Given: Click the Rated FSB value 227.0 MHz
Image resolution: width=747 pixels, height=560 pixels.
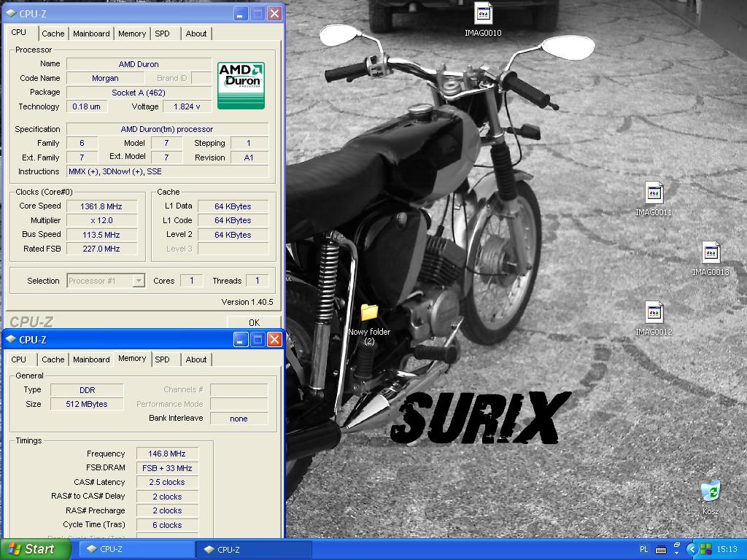Looking at the screenshot, I should click(101, 249).
